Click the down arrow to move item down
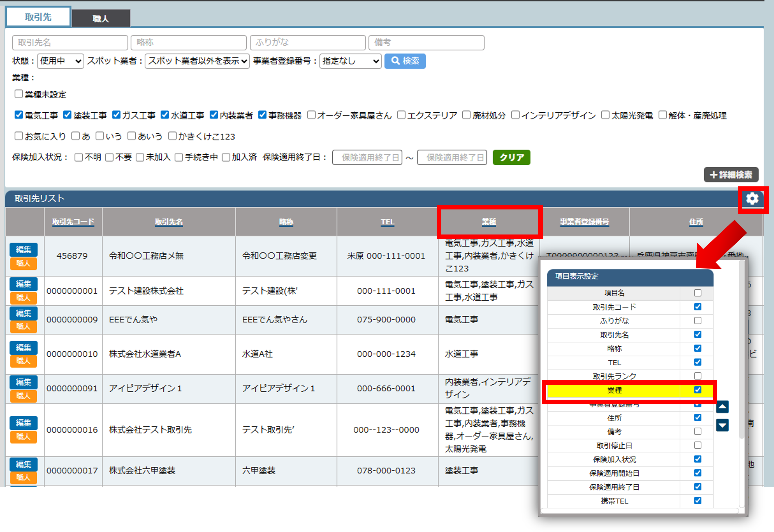The height and width of the screenshot is (532, 774). tap(722, 425)
